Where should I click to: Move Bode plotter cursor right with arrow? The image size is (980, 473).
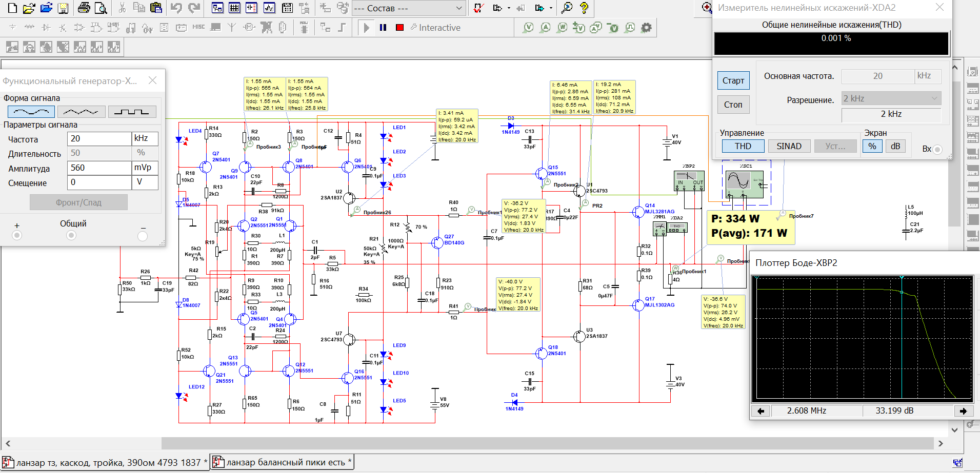coord(963,411)
